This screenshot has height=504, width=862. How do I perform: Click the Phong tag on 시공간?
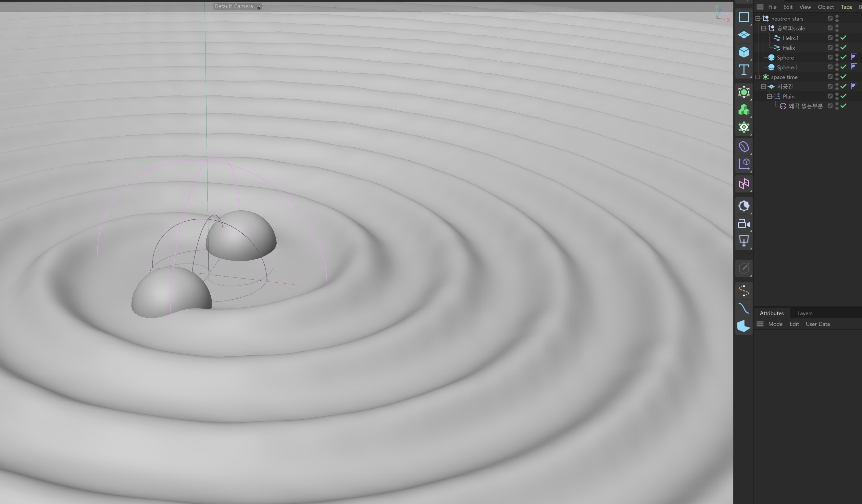tap(854, 86)
